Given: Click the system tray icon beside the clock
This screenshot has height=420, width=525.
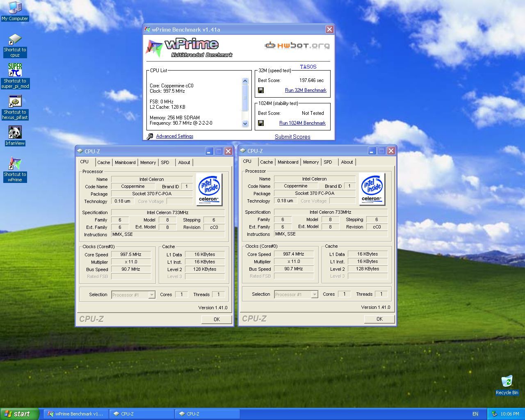Looking at the screenshot, I should coord(494,414).
